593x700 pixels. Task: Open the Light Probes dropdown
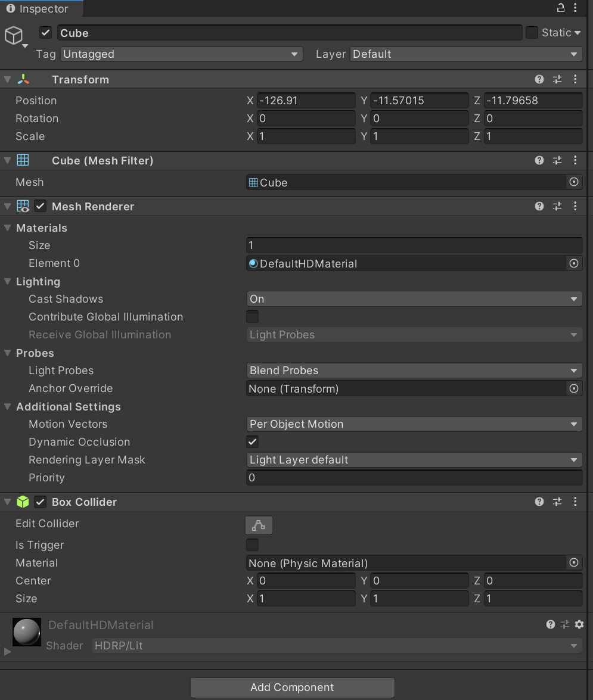click(x=414, y=370)
